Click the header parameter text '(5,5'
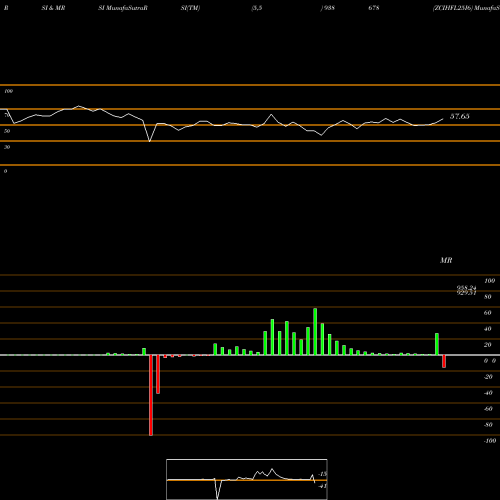This screenshot has height=500, width=500. click(257, 8)
